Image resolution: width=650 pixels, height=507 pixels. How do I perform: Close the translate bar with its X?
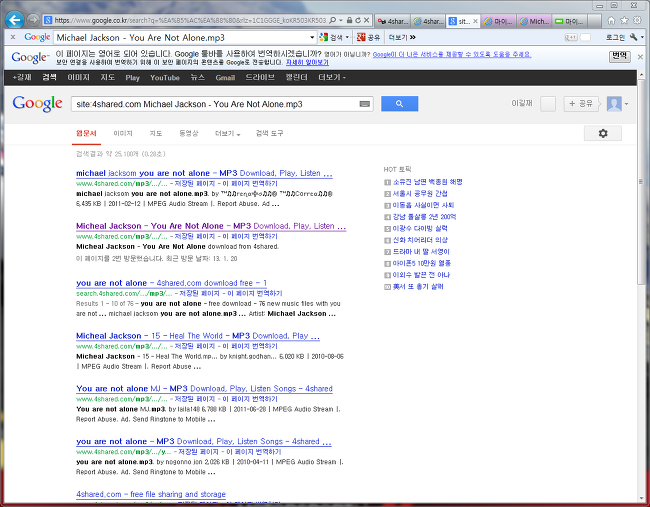[640, 57]
